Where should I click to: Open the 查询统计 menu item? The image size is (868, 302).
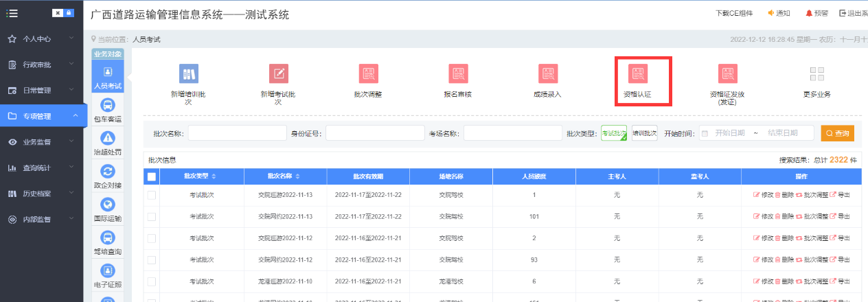point(41,167)
